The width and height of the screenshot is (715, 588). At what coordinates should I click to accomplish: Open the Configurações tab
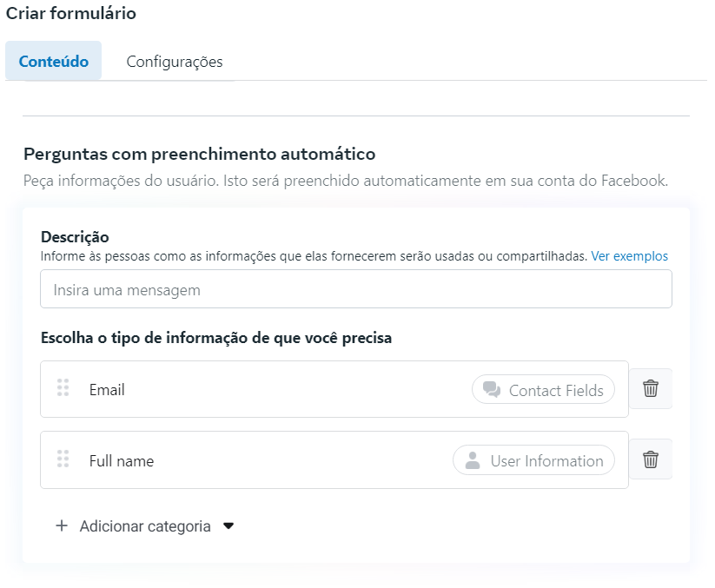pos(175,62)
